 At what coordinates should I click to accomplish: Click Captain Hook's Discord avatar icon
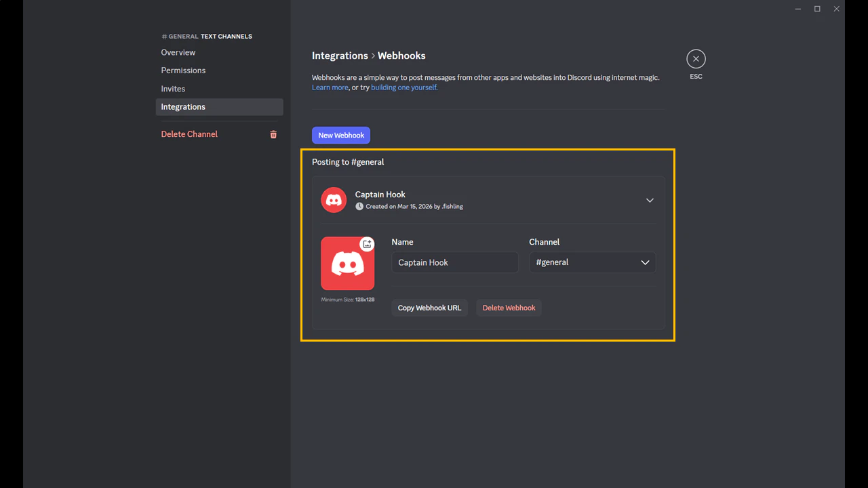pyautogui.click(x=334, y=200)
